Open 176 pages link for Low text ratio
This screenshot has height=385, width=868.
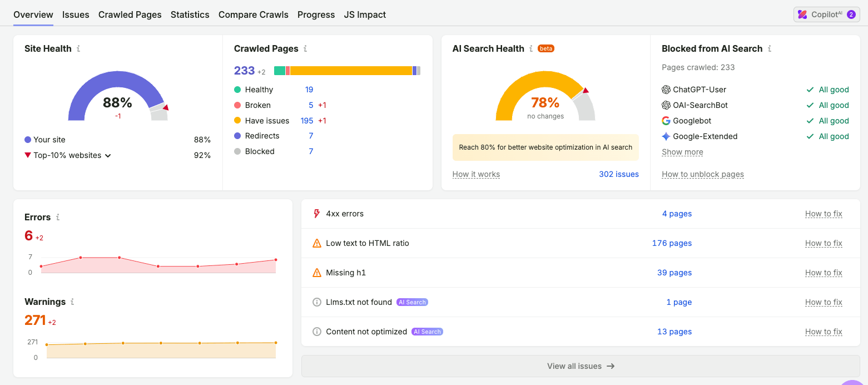pos(672,243)
